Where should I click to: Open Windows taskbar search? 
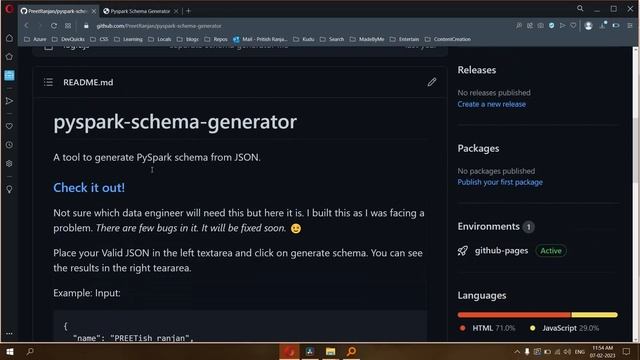click(30, 351)
